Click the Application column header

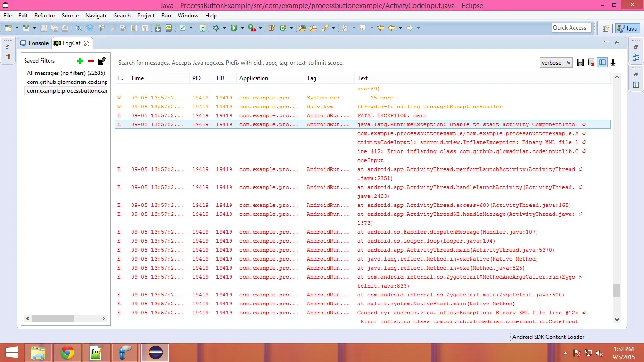click(x=271, y=78)
